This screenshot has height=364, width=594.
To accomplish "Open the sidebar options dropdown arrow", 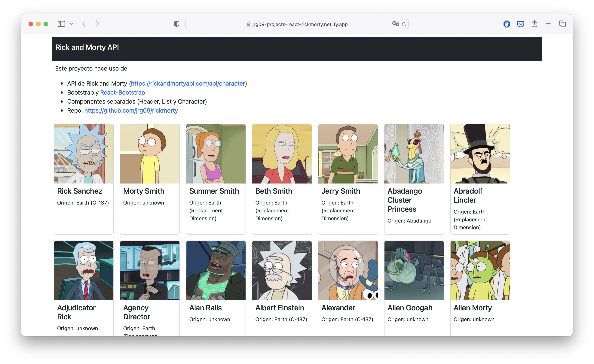I will [71, 24].
